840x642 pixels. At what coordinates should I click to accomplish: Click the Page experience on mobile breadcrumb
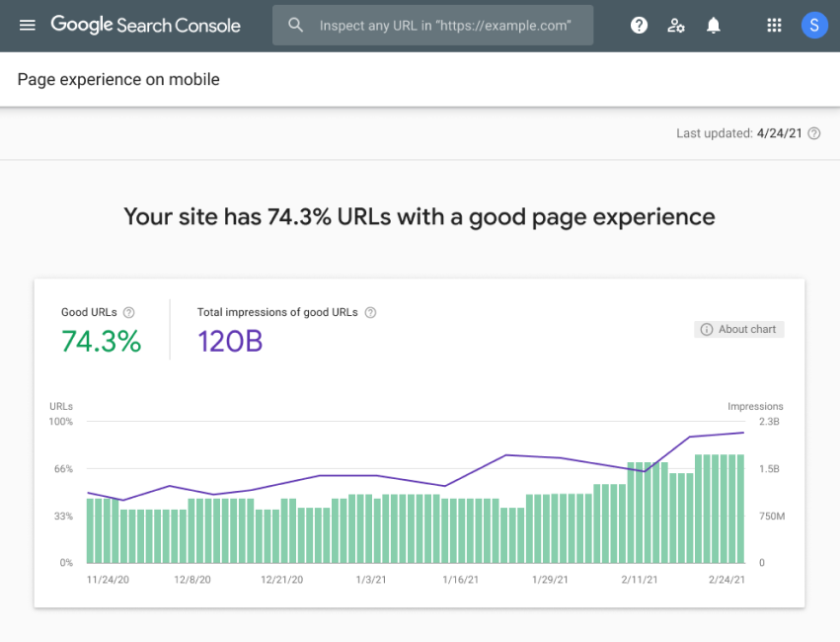tap(118, 79)
